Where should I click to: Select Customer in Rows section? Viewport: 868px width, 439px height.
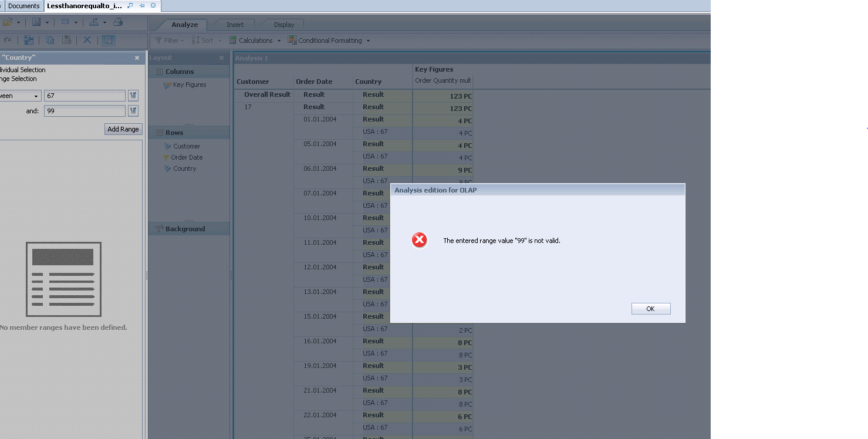(187, 146)
